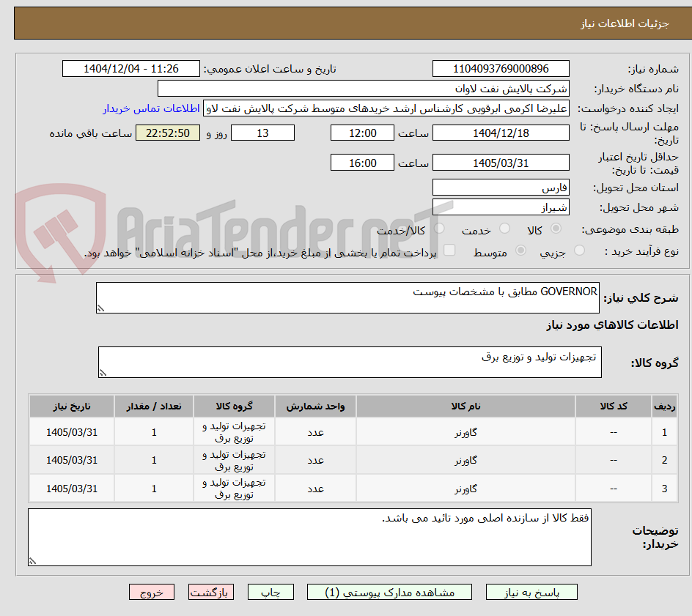Click the نام دستگاه خریدار field

click(363, 89)
